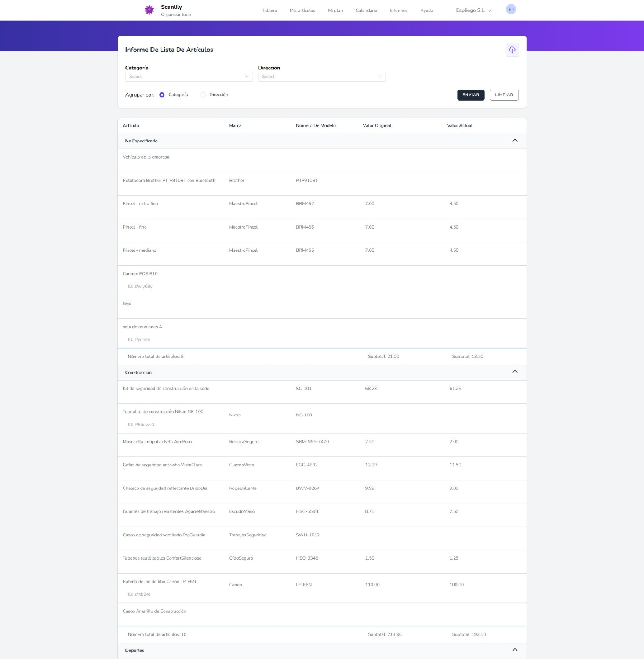This screenshot has height=659, width=644.
Task: Click the LIMPIAR button
Action: (x=503, y=95)
